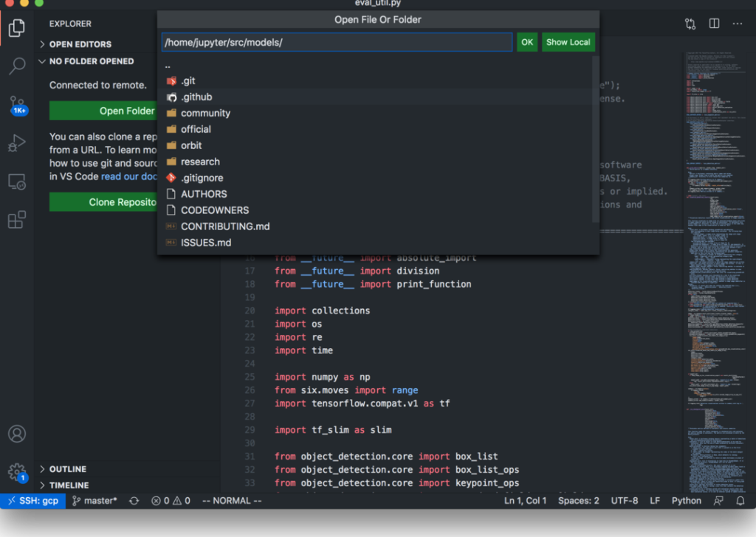
Task: Click the file list scrollbar
Action: tap(595, 140)
